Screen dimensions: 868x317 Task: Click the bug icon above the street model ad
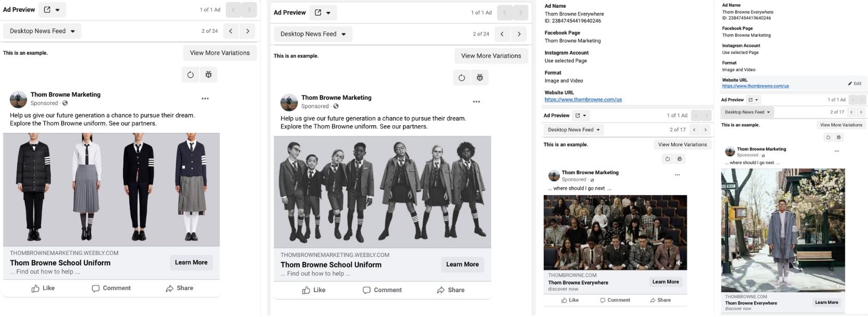pyautogui.click(x=838, y=137)
